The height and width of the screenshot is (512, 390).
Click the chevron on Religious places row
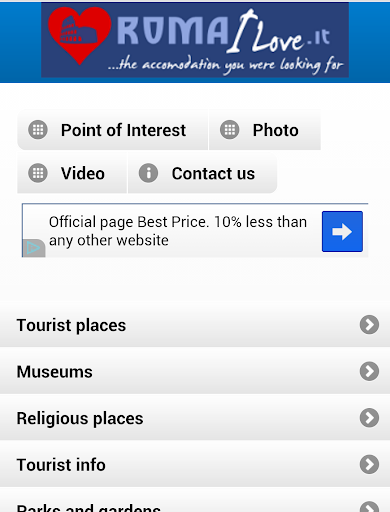click(x=369, y=418)
